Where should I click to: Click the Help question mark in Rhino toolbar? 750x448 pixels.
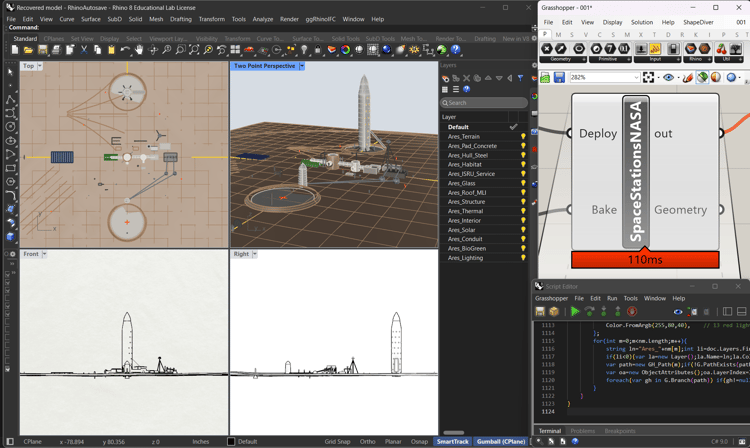click(455, 50)
